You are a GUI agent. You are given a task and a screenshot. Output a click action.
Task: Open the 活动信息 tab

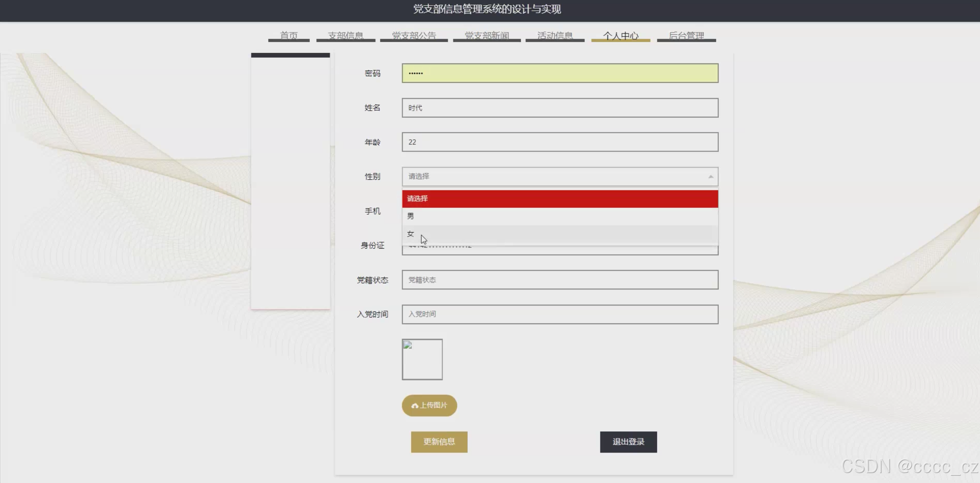pyautogui.click(x=554, y=35)
